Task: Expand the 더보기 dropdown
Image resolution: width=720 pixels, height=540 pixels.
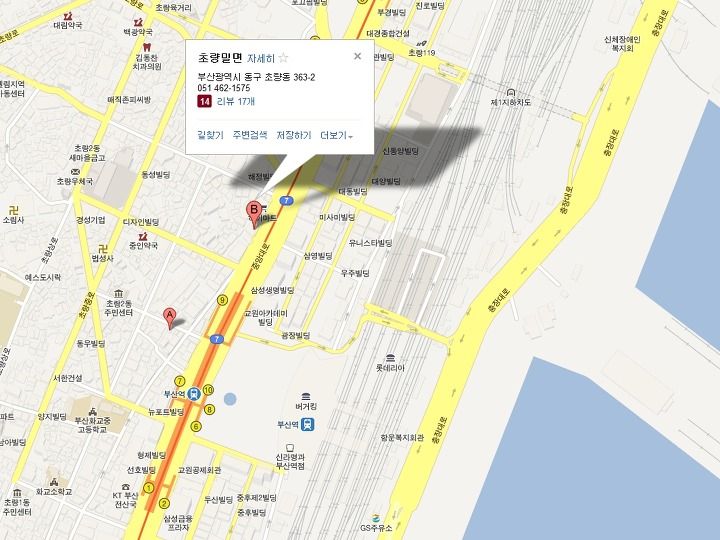Action: pos(337,135)
